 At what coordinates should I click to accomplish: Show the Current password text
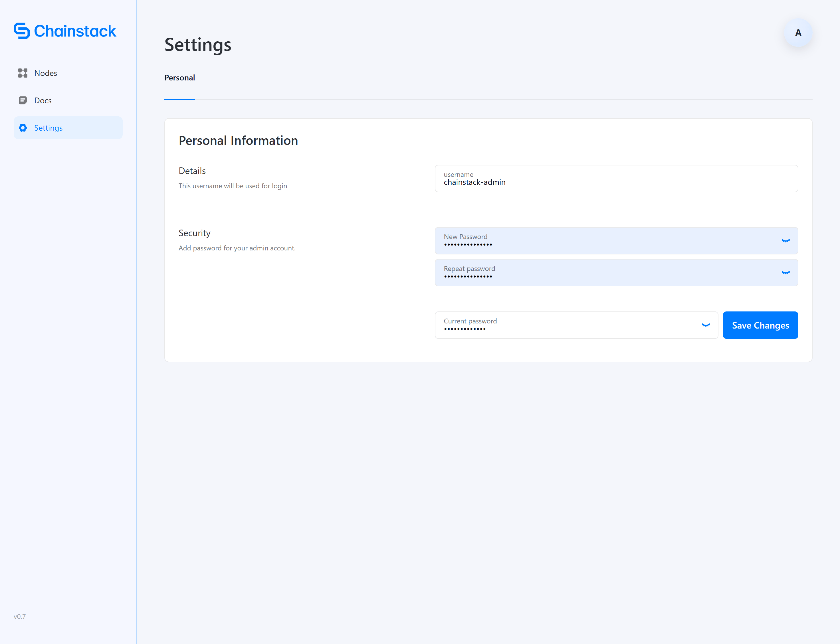(706, 325)
